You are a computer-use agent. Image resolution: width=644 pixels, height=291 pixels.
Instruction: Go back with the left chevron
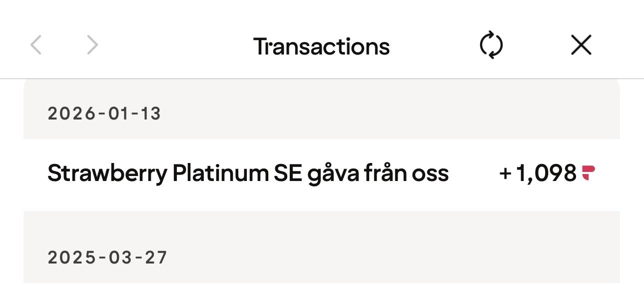point(35,46)
